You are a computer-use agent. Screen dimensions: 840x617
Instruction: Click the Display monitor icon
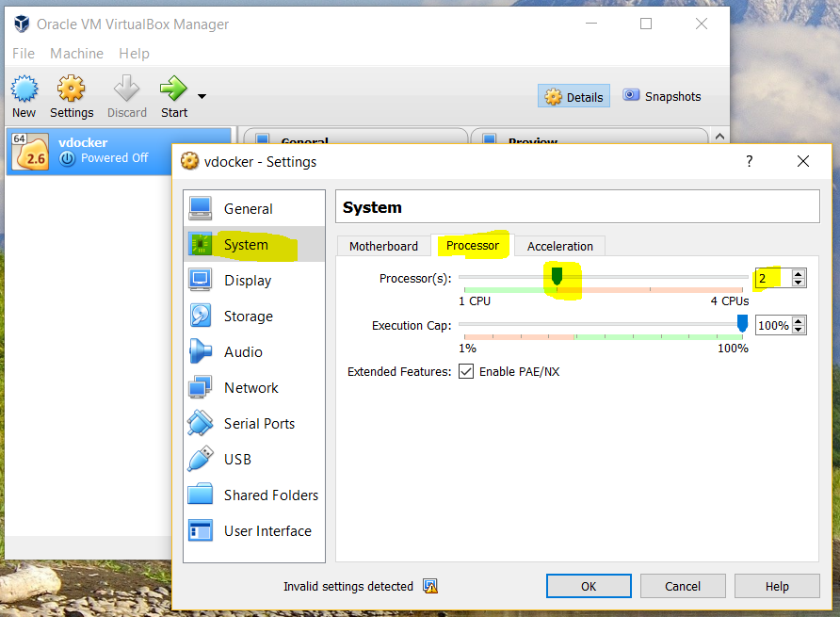pos(201,280)
